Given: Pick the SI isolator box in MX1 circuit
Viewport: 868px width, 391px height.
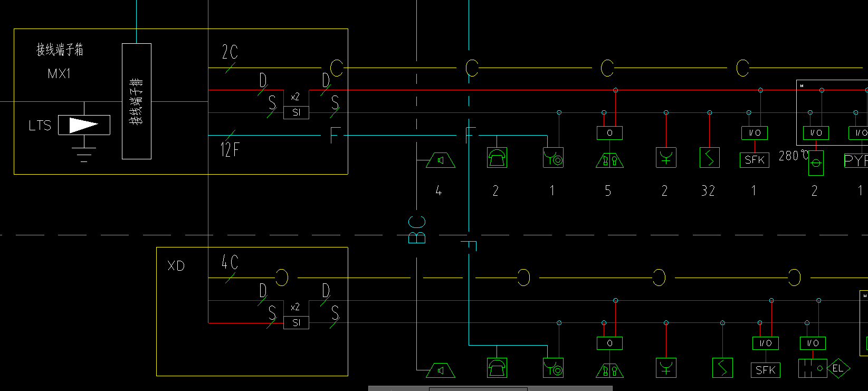Looking at the screenshot, I should point(296,112).
